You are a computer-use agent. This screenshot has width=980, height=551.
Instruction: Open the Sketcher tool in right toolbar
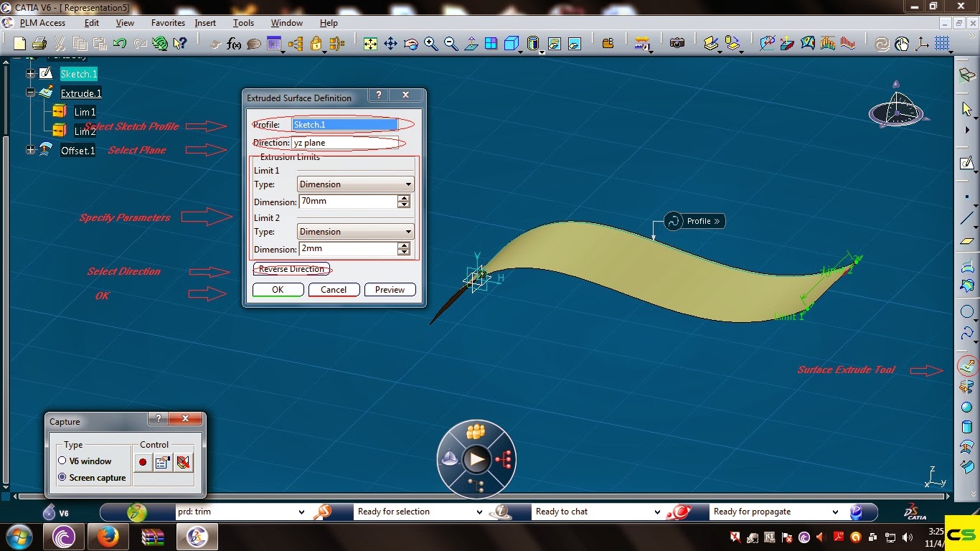pos(967,164)
